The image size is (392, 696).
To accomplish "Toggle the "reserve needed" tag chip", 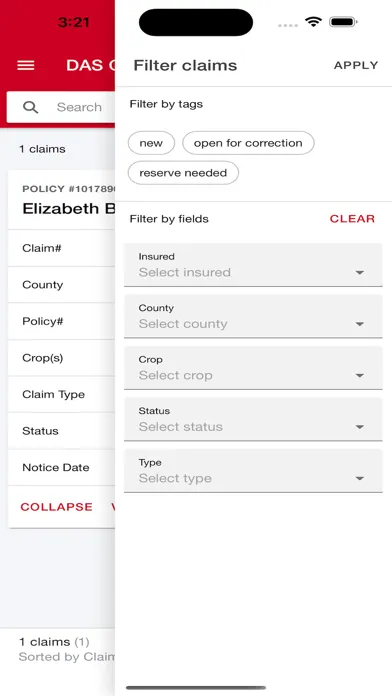I will coord(183,173).
